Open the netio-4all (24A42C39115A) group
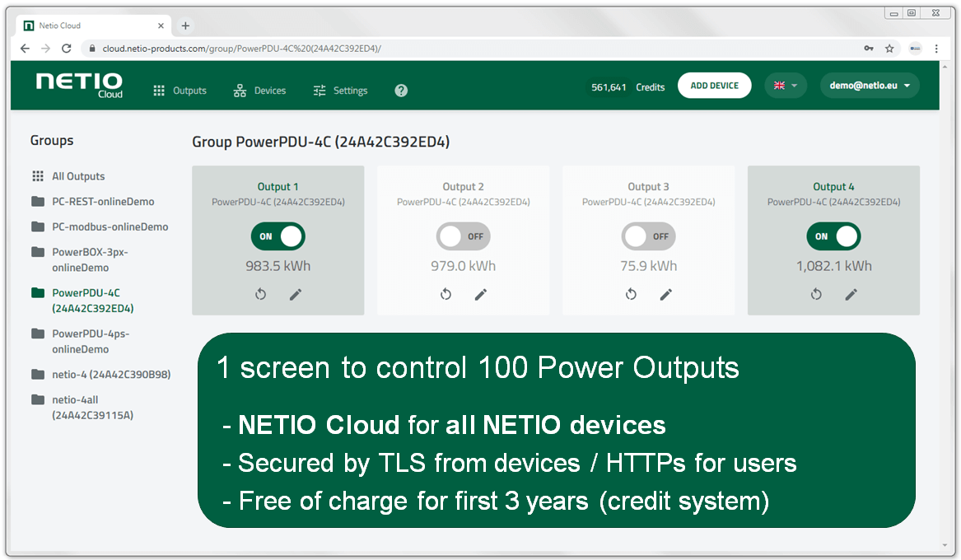The width and height of the screenshot is (961, 560). (82, 408)
